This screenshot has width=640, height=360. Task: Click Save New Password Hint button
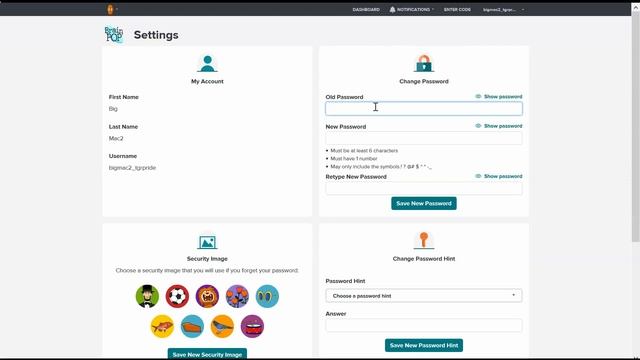pos(424,345)
